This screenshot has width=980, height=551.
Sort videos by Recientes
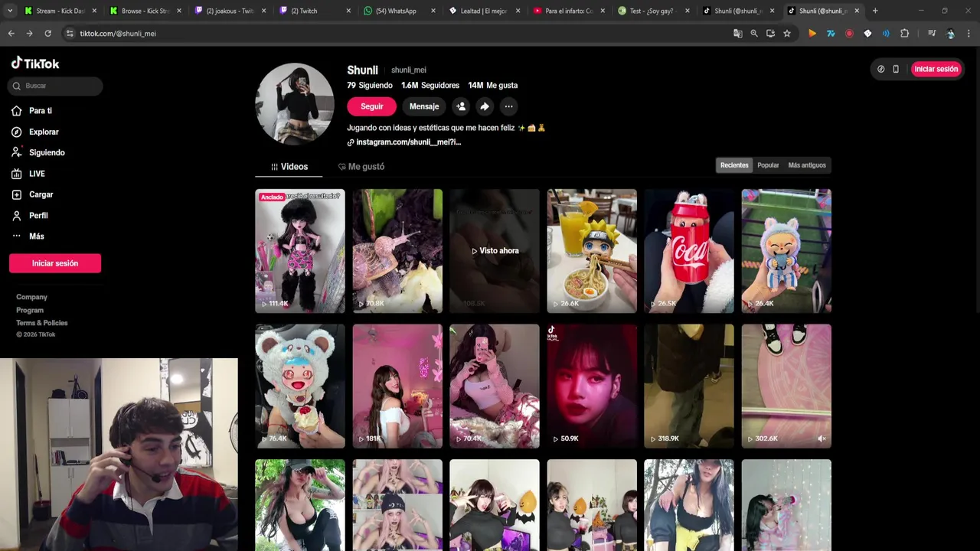tap(734, 165)
